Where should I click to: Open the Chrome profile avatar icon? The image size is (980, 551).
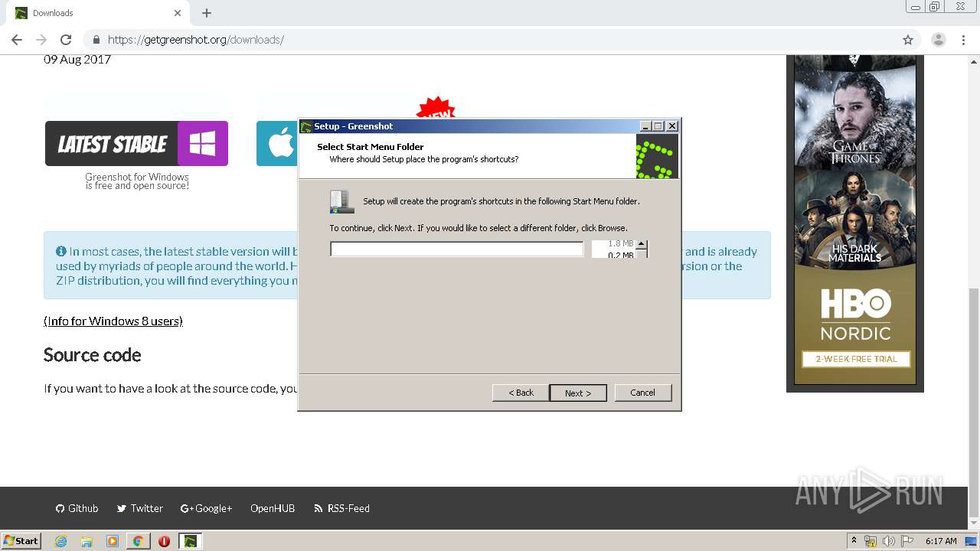939,40
